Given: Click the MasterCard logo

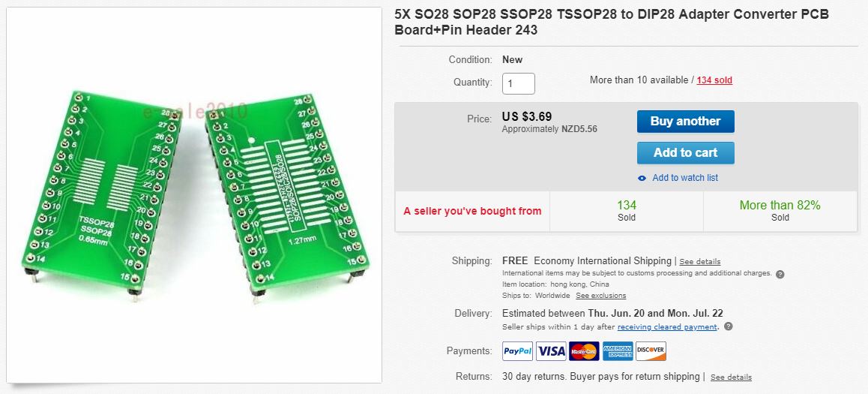Looking at the screenshot, I should coord(584,350).
